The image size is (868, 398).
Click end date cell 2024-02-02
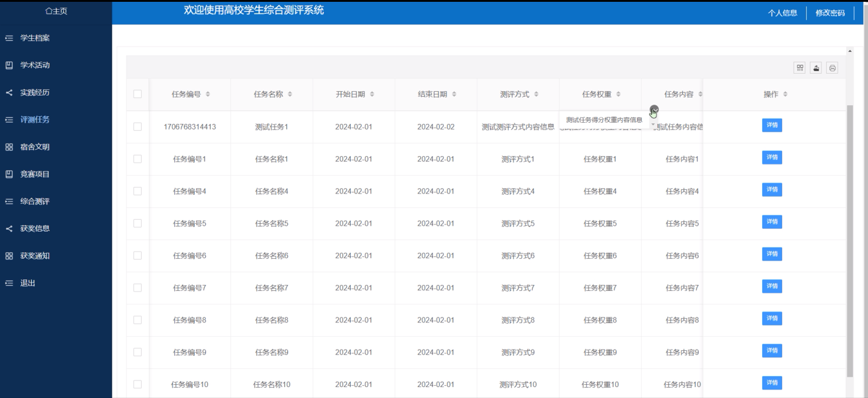tap(436, 127)
